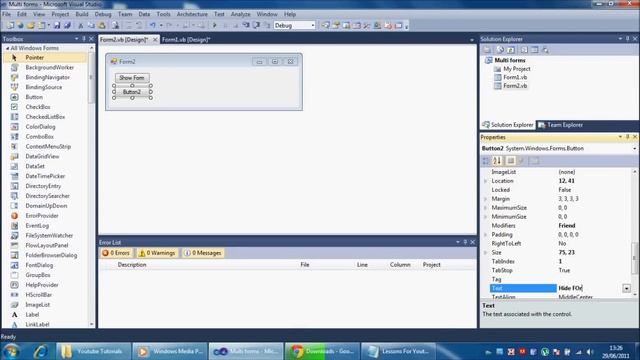Viewport: 640px width, 360px height.
Task: Click the Save toolbar icon
Action: 57,25
